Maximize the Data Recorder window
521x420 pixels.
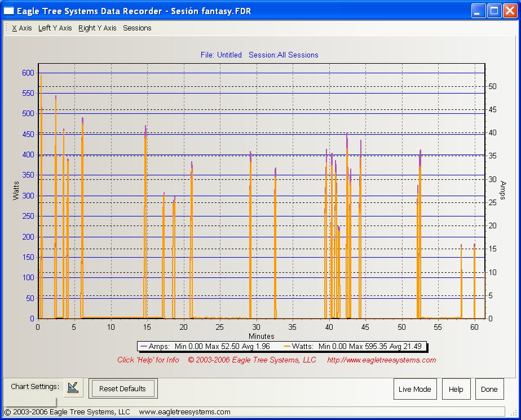494,11
